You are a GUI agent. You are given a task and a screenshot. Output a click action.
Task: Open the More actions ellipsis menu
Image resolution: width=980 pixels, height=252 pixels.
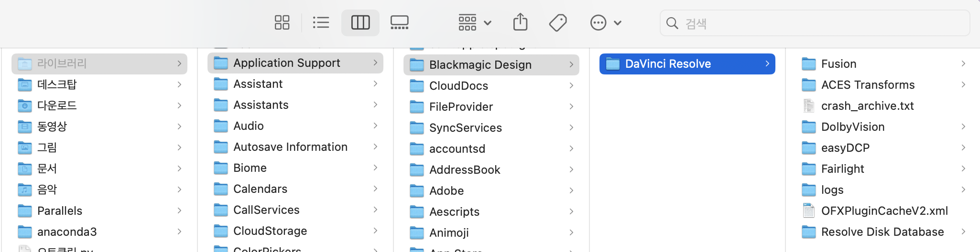click(605, 22)
